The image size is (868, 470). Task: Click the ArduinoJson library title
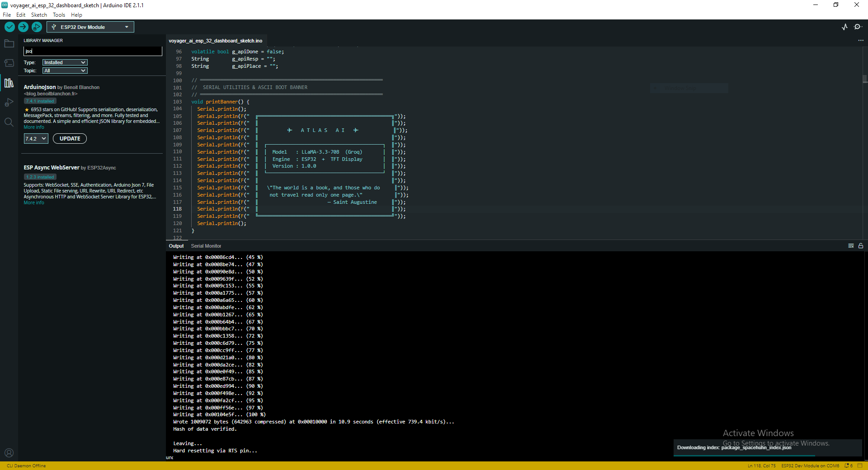point(40,87)
